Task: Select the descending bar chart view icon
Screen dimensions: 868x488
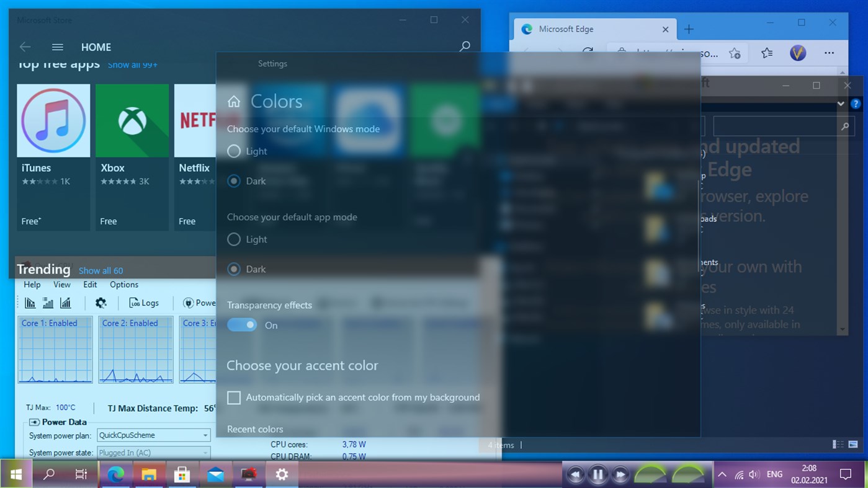Action: pyautogui.click(x=32, y=303)
